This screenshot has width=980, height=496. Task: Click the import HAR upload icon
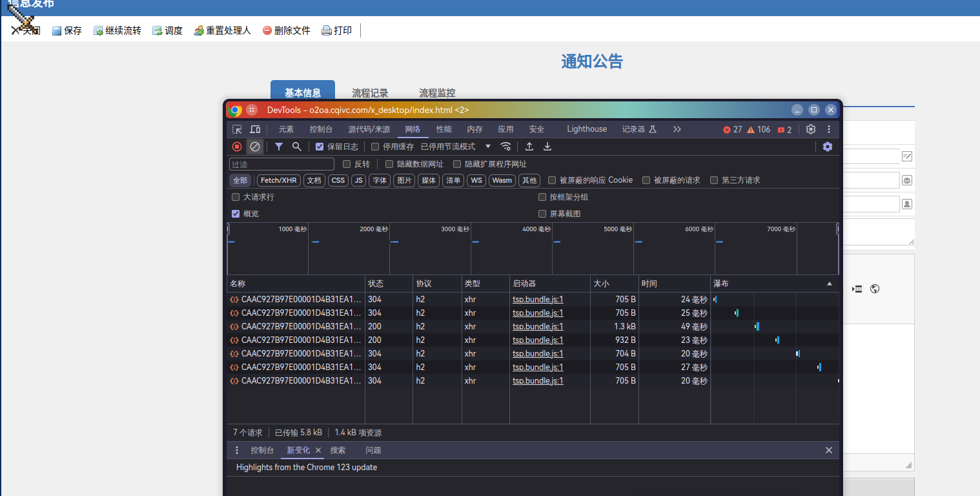[x=529, y=147]
